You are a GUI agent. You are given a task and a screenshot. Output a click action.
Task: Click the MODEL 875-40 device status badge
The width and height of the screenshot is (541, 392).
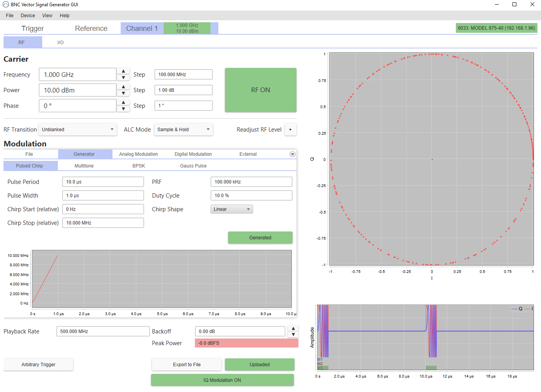pyautogui.click(x=496, y=28)
